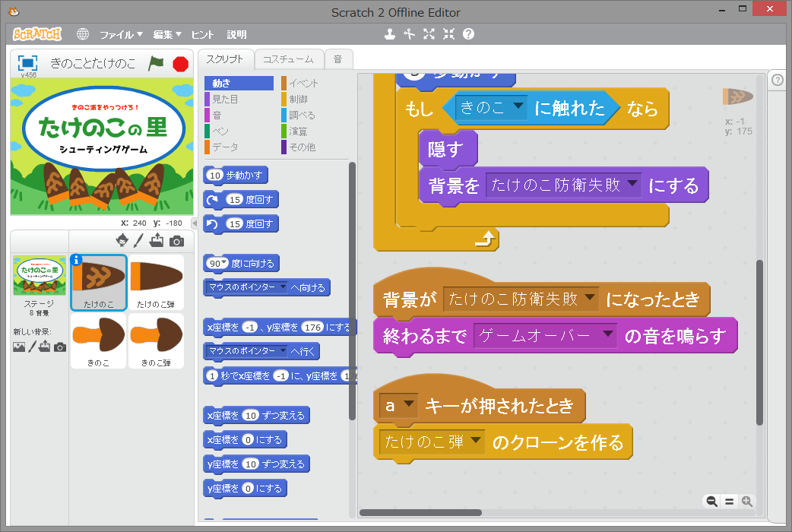Image resolution: width=792 pixels, height=532 pixels.
Task: Open info for the たけのこ sprite
Action: pos(76,260)
